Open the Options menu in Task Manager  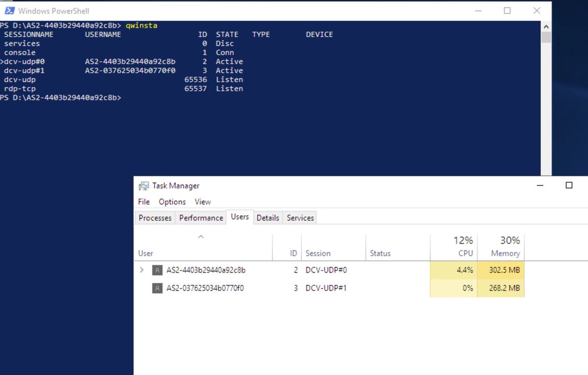[172, 201]
